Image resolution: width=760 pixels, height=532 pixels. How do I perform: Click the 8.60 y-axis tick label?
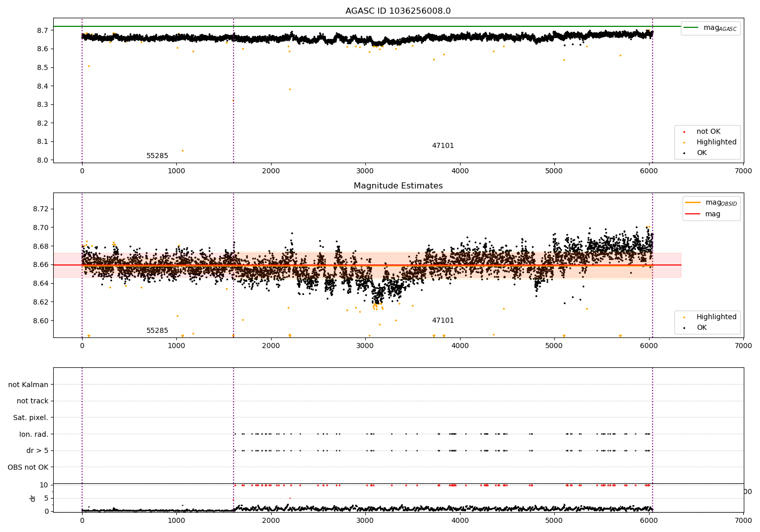[x=41, y=321]
